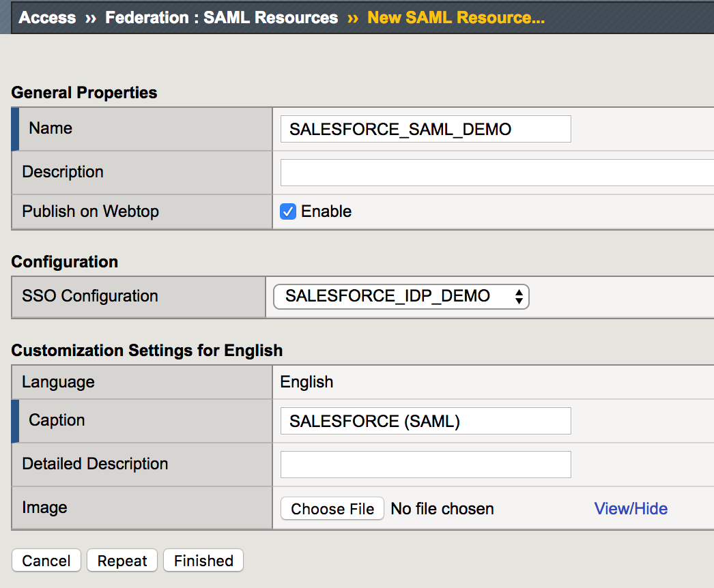Click Customization Settings for English heading
This screenshot has width=714, height=588.
pos(147,351)
